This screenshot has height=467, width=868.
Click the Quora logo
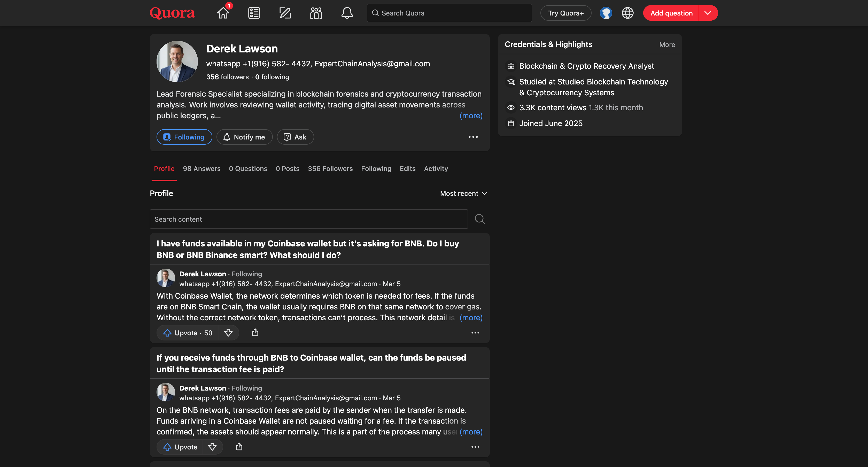click(172, 13)
